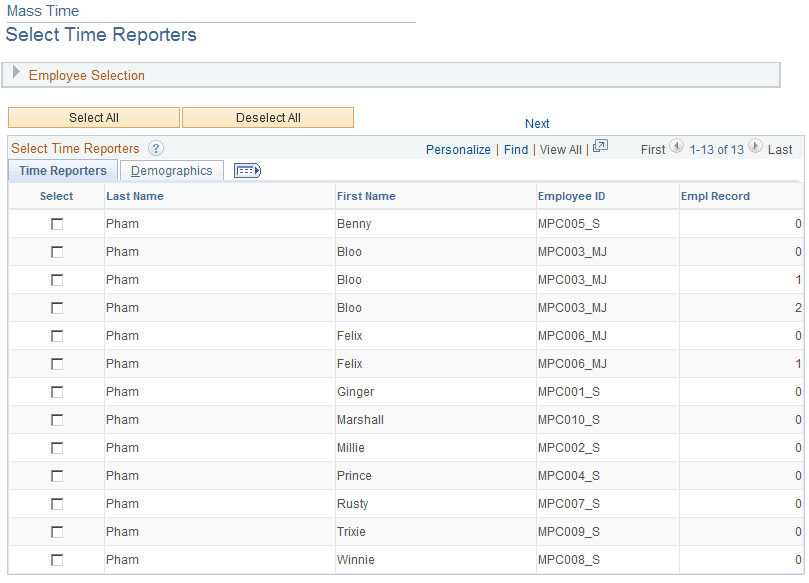Image resolution: width=809 pixels, height=583 pixels.
Task: Click the first name Trixie
Action: 351,532
